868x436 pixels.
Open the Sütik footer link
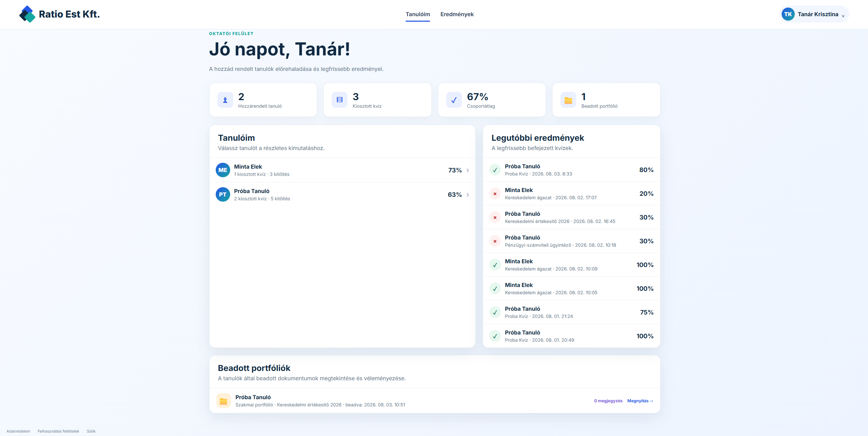coord(91,431)
